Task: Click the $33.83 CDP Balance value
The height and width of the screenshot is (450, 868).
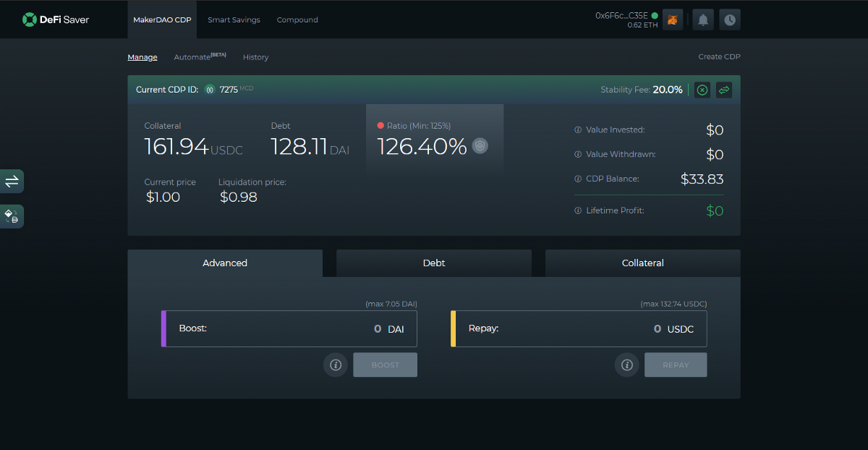Action: tap(702, 179)
